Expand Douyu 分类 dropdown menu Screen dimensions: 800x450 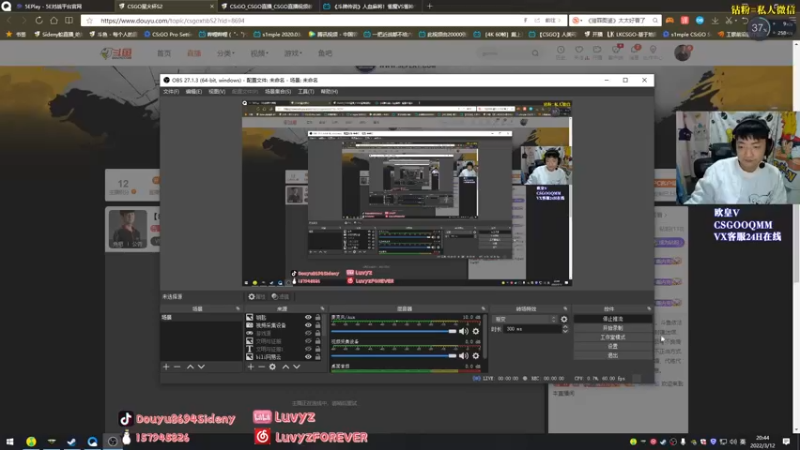tap(226, 53)
